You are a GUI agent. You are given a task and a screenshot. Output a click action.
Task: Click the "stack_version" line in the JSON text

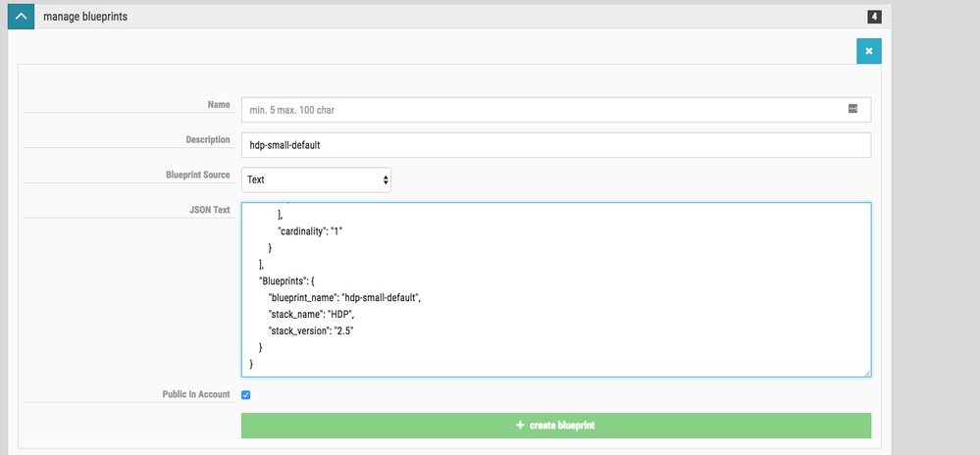click(x=310, y=331)
